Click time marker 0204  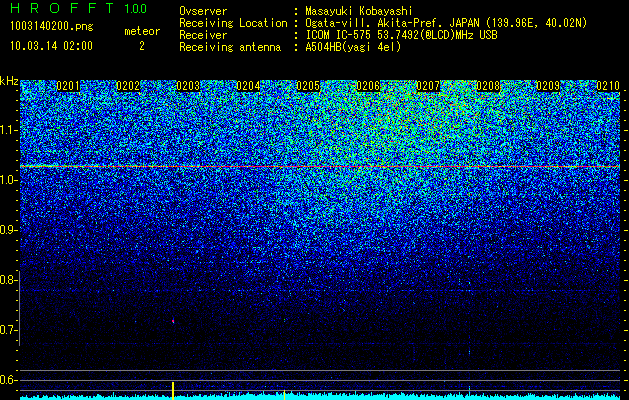coord(248,86)
